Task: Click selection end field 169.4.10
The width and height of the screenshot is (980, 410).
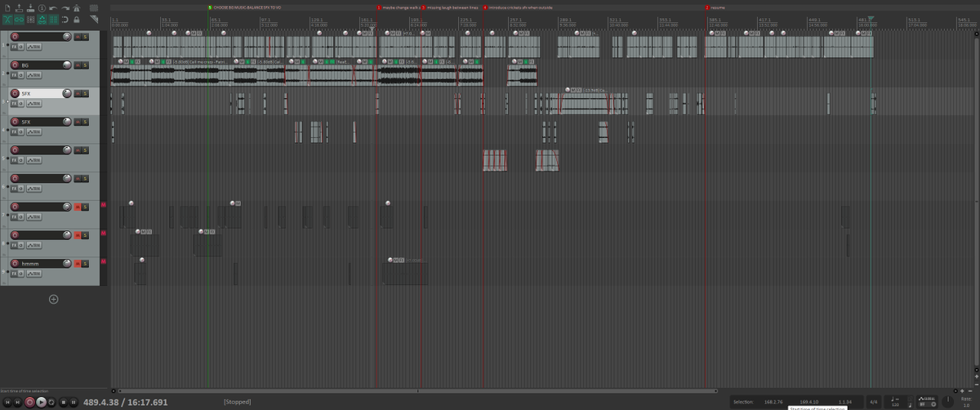Action: pyautogui.click(x=809, y=402)
